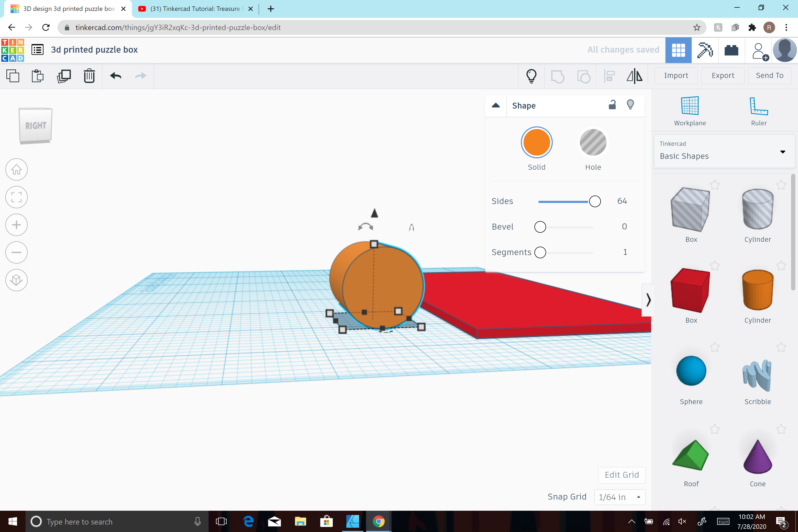Select the Cone shape thumbnail
The height and width of the screenshot is (532, 798).
pos(757,456)
